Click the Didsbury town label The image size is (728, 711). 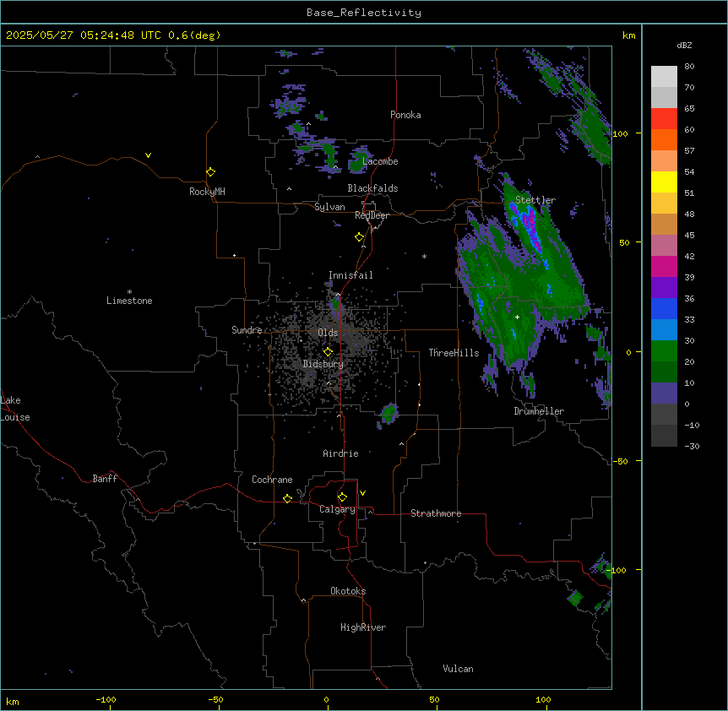(323, 364)
